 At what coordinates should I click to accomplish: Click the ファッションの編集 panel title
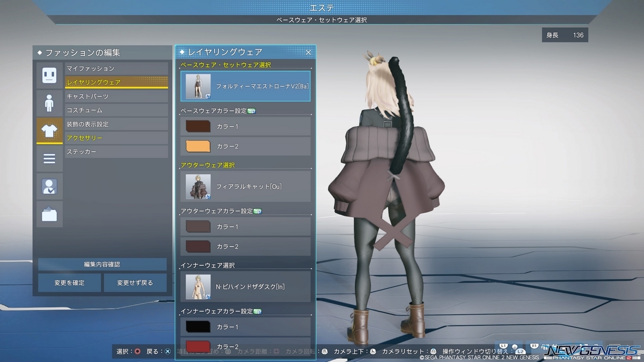83,53
